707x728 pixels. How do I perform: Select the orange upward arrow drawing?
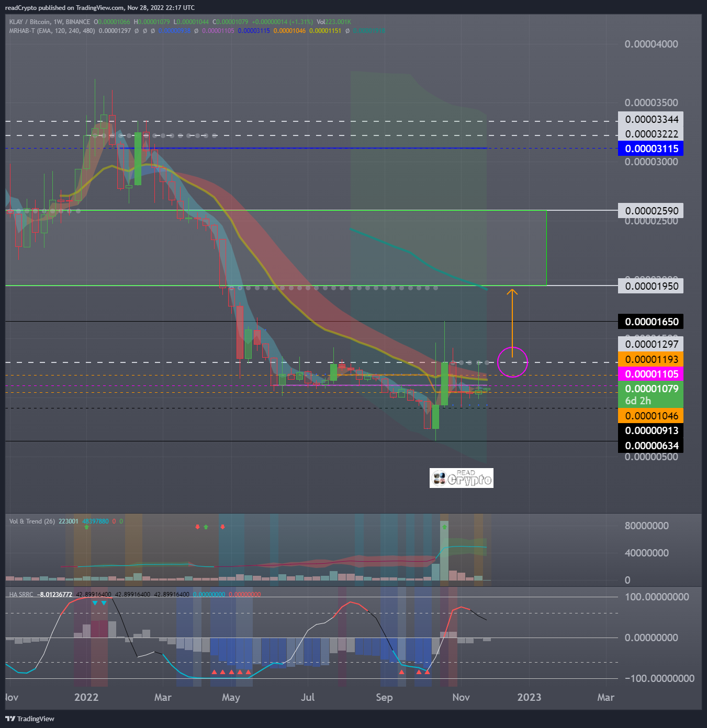512,323
